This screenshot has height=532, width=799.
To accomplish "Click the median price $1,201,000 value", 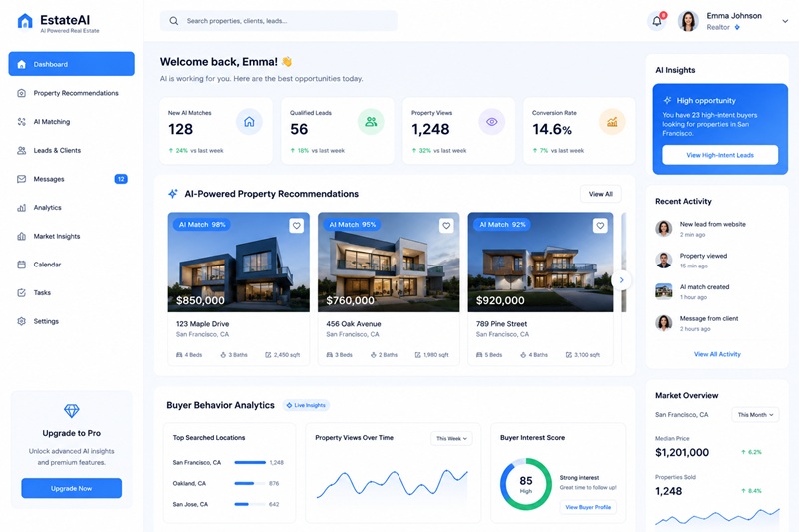I will click(x=682, y=452).
